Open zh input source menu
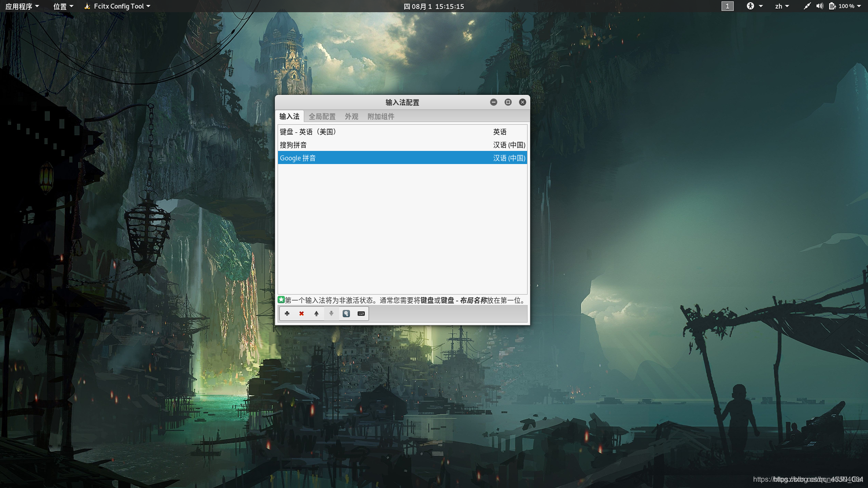868x488 pixels. point(782,6)
